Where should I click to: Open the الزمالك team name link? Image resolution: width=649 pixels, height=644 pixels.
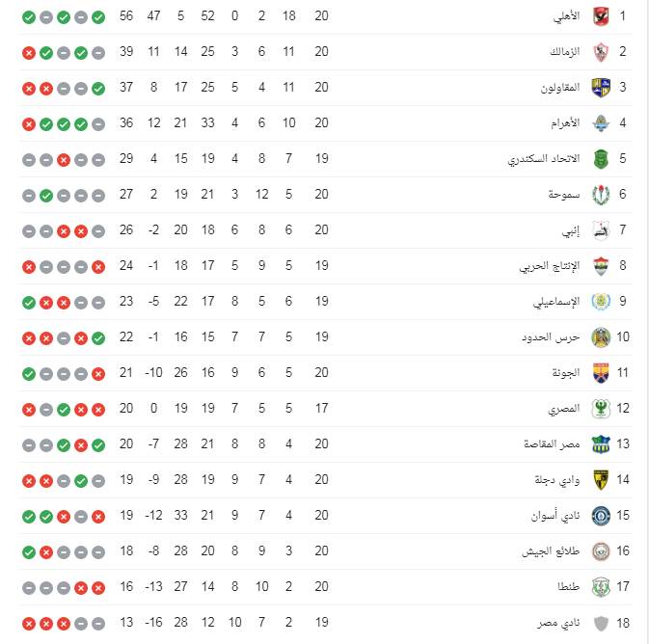coord(564,52)
